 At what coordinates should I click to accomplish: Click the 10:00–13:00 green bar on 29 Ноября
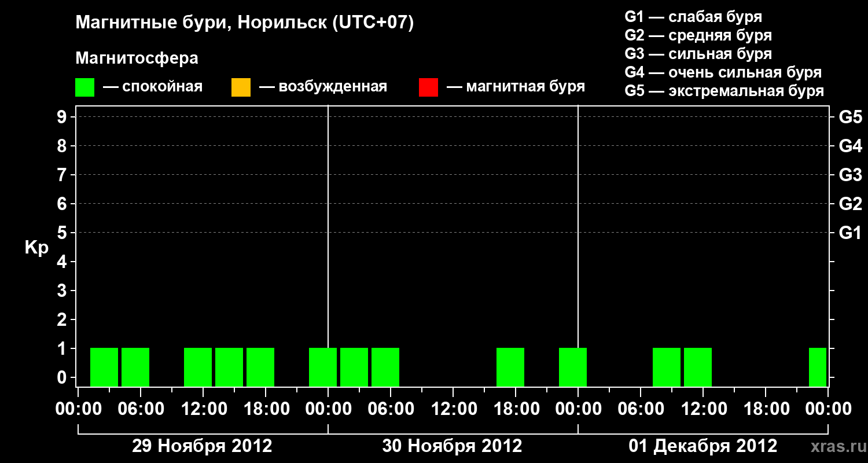198,367
